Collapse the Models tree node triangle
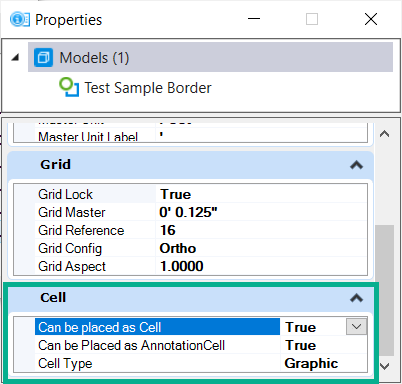 pos(15,58)
